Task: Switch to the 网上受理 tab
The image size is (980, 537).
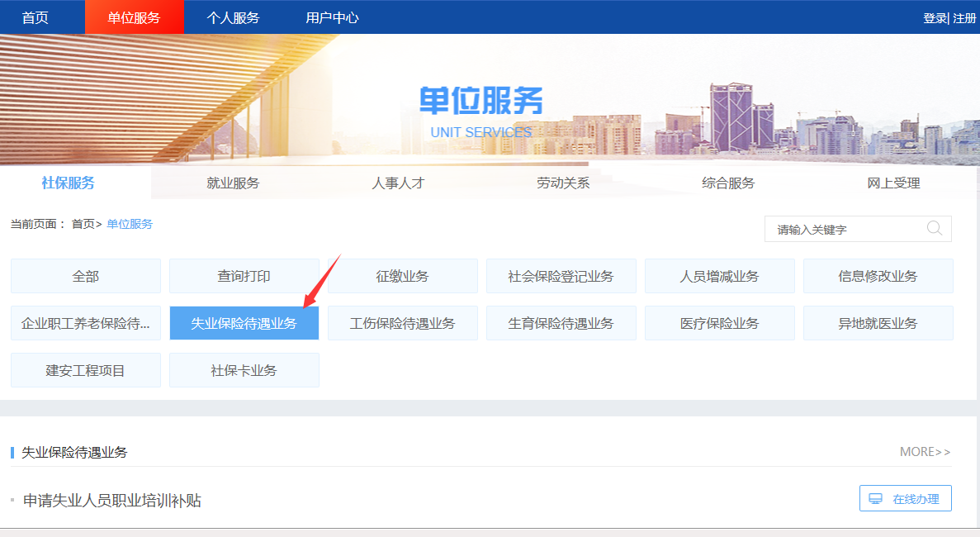Action: [893, 183]
